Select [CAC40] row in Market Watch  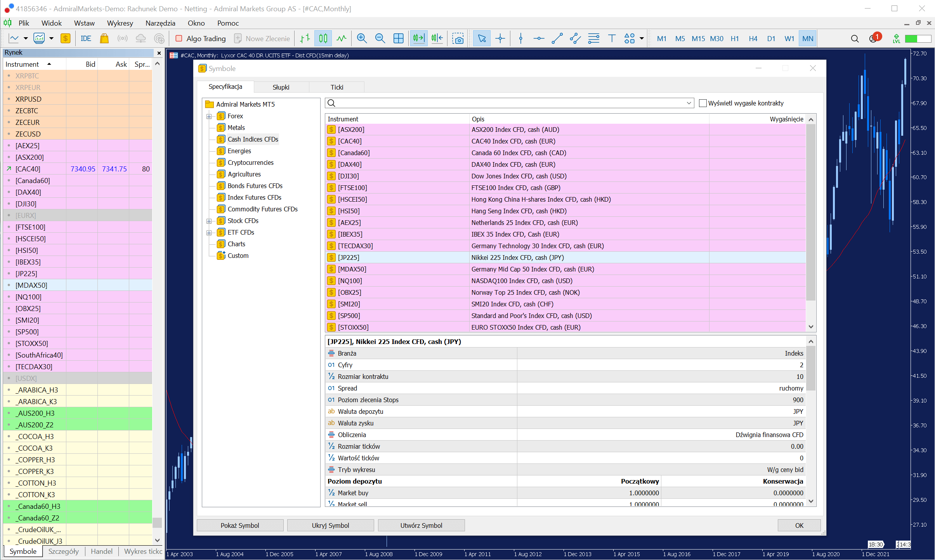78,169
